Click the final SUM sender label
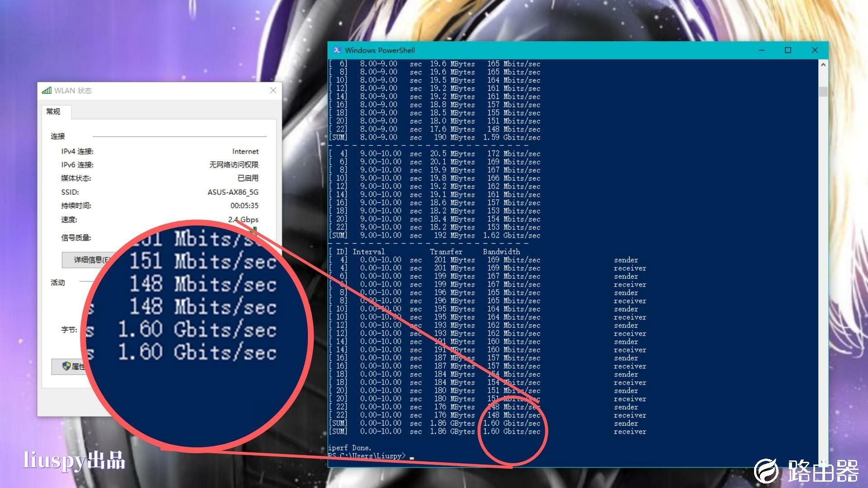Screen dimensions: 868x488 point(626,423)
